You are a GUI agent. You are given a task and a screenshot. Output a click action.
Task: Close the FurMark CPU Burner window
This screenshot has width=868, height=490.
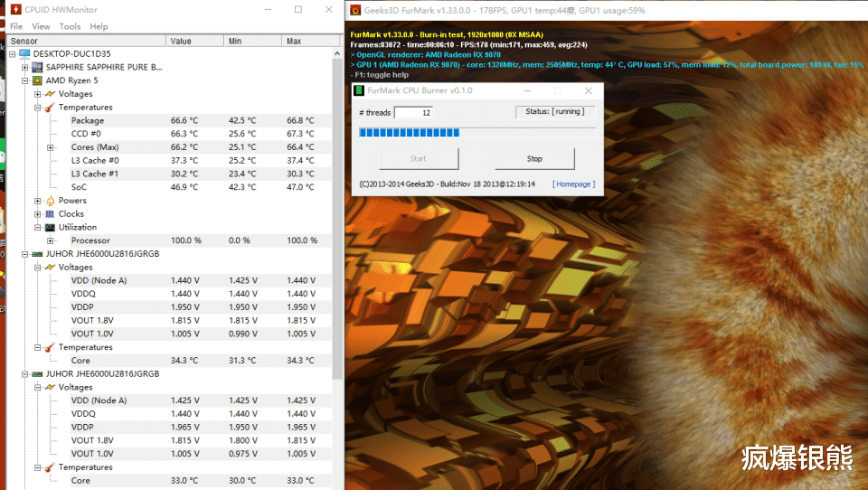point(588,90)
